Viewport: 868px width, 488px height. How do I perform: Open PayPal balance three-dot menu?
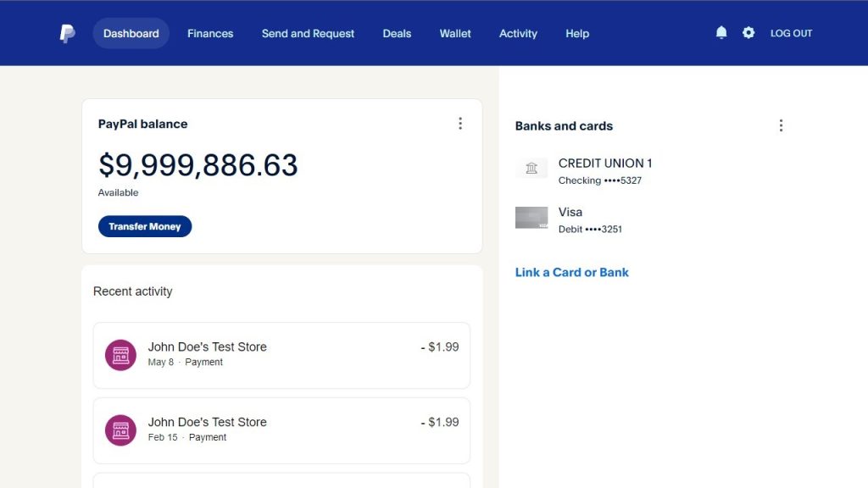460,124
